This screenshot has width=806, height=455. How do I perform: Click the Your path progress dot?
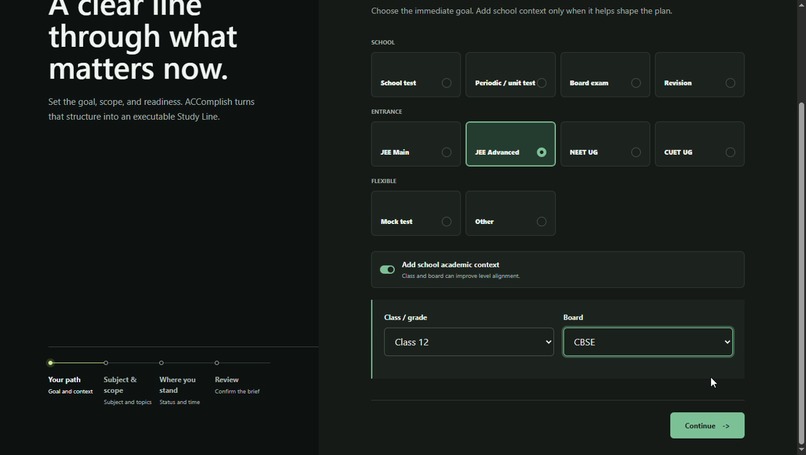(50, 363)
